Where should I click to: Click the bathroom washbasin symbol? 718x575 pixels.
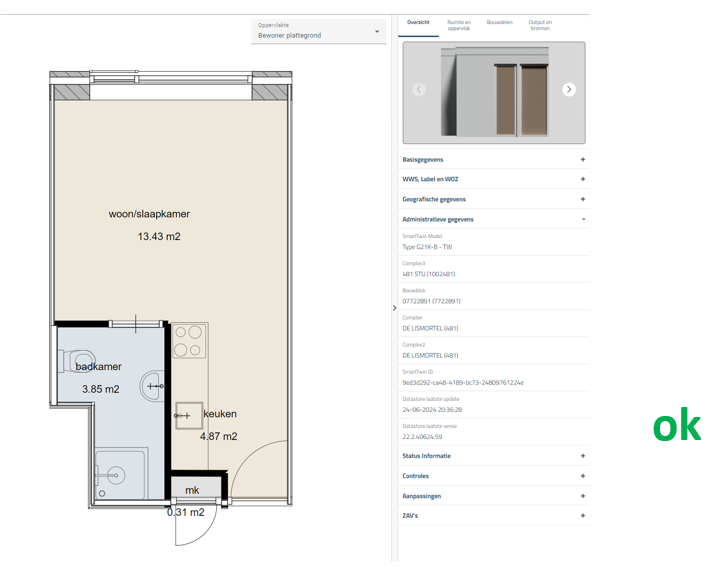click(x=154, y=386)
